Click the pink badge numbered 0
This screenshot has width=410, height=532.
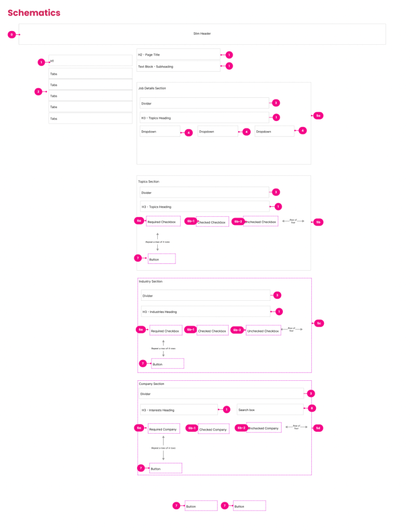[11, 34]
